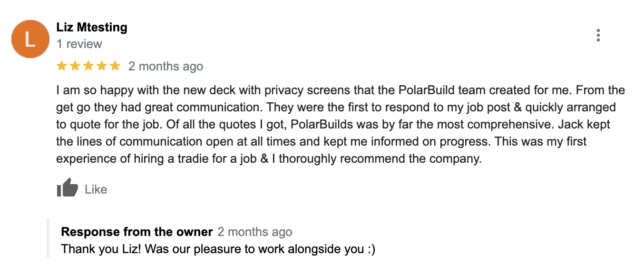
Task: Click the Like label text
Action: [96, 189]
